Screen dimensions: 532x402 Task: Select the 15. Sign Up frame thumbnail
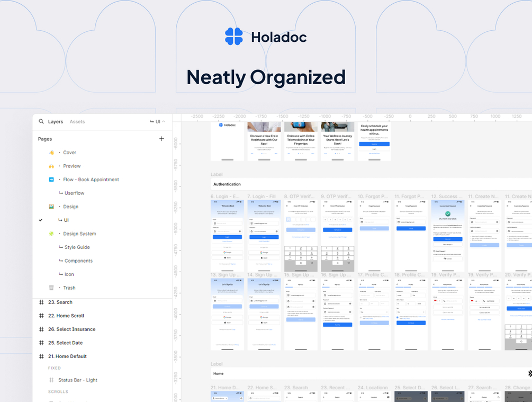click(301, 314)
